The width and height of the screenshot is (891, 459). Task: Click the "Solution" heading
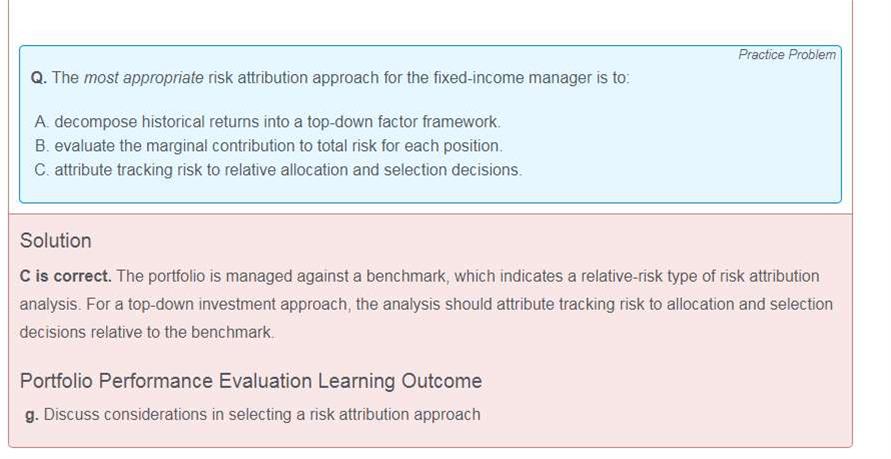pyautogui.click(x=55, y=241)
